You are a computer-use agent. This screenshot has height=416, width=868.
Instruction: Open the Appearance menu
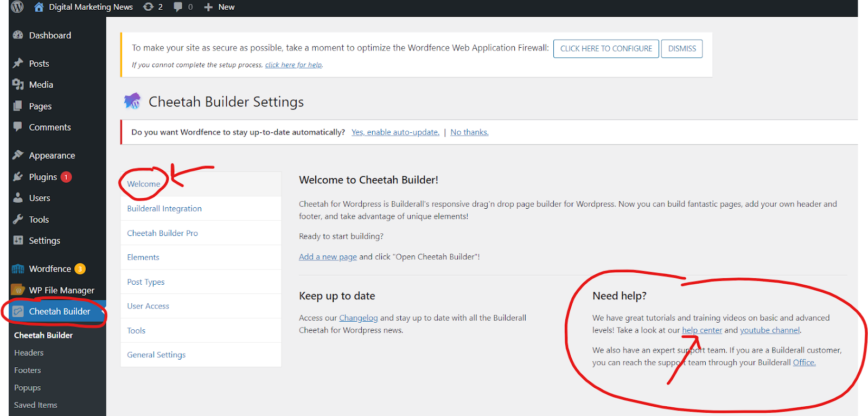(52, 156)
